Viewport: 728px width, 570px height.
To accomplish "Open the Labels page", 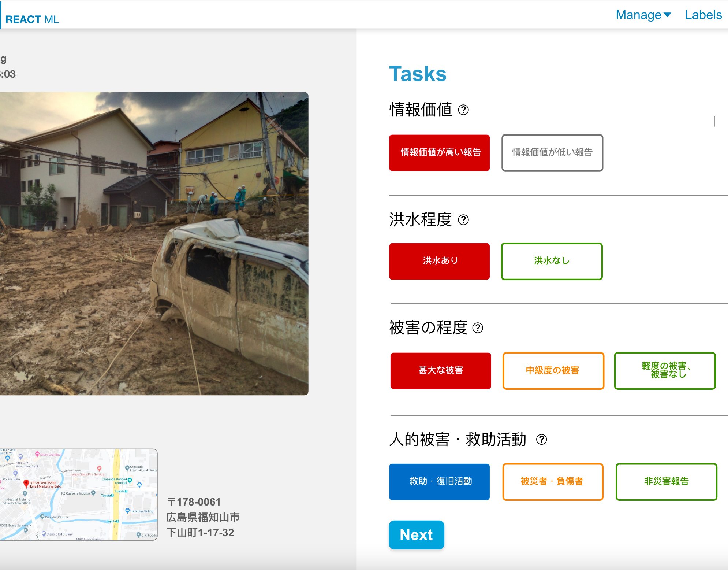I will click(703, 15).
